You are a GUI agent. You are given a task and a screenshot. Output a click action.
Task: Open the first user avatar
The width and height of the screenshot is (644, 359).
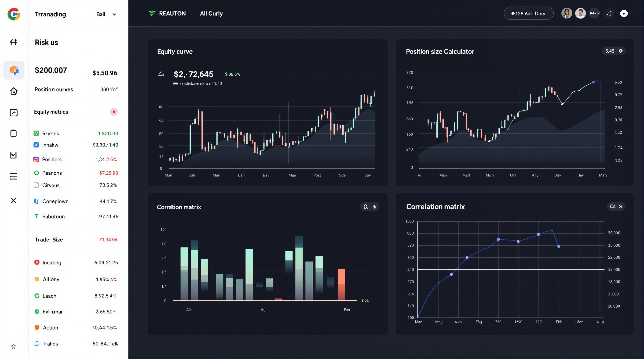click(567, 13)
